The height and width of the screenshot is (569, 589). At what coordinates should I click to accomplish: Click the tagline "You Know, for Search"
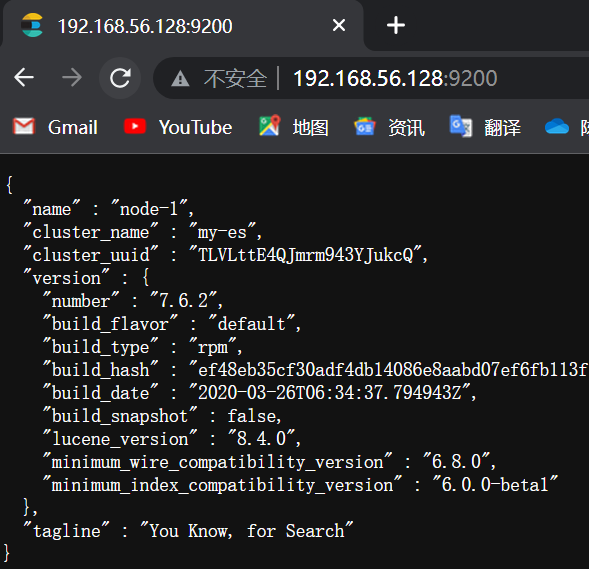click(246, 531)
